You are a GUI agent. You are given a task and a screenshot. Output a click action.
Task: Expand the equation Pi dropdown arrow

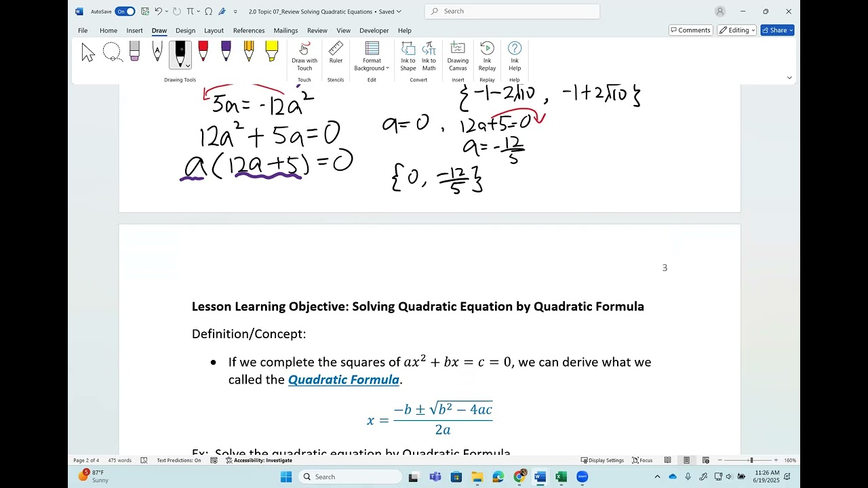[198, 12]
